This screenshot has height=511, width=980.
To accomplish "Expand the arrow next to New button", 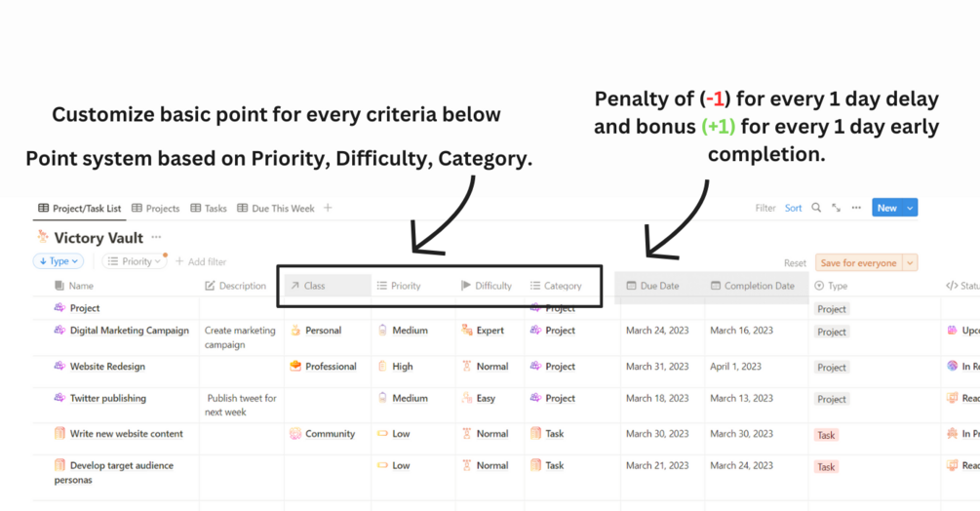I will [910, 208].
